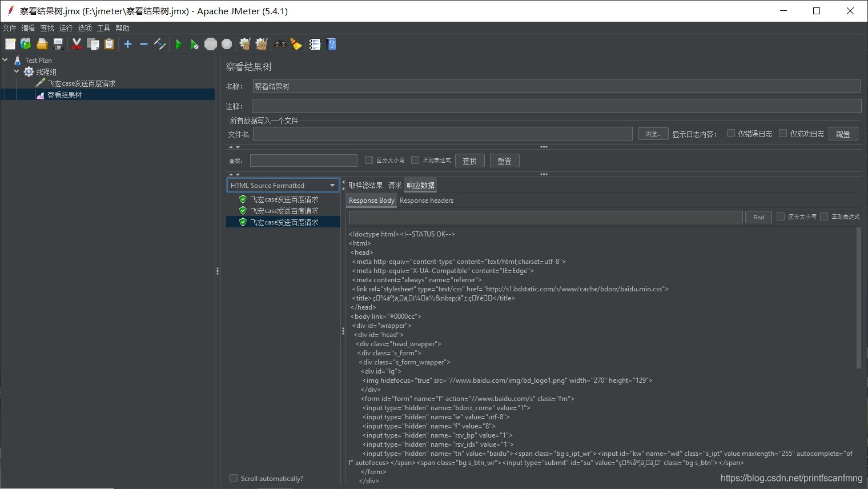Toggle 正则表达式 in top search row
The image size is (868, 489).
click(x=415, y=160)
